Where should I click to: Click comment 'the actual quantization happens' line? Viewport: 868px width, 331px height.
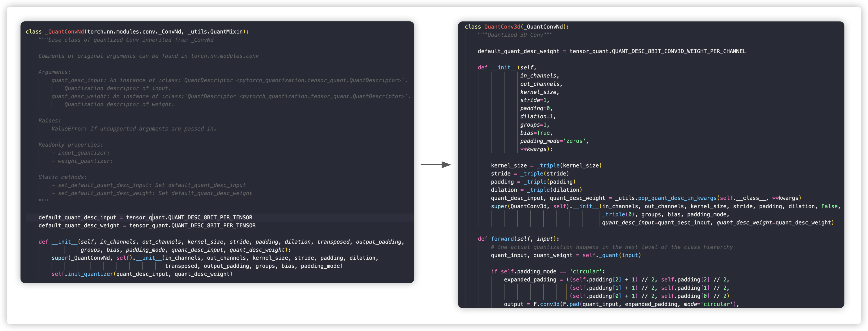612,247
